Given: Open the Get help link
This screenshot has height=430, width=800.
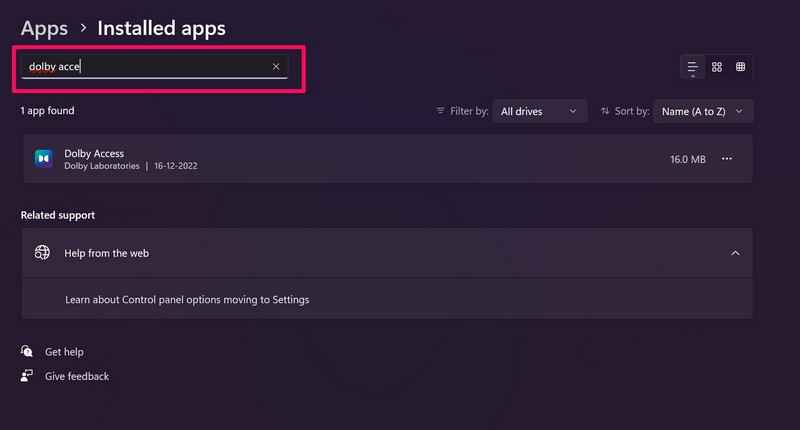Looking at the screenshot, I should [64, 352].
